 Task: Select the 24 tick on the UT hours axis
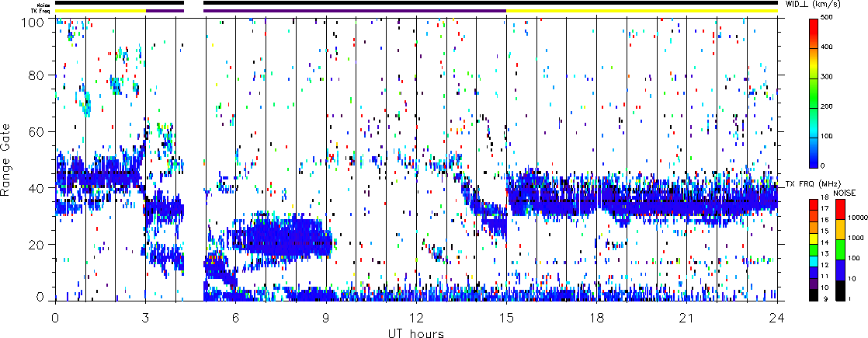pos(777,318)
